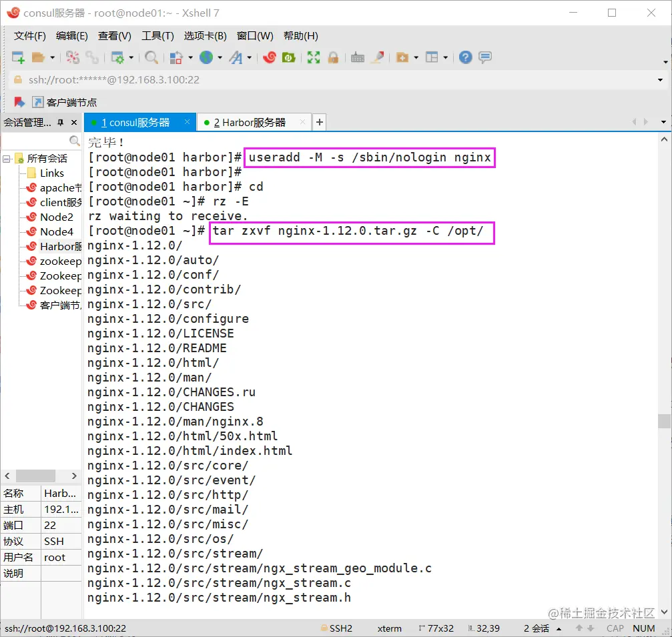The width and height of the screenshot is (672, 637).
Task: Click session tree scroll right arrow
Action: click(x=74, y=476)
